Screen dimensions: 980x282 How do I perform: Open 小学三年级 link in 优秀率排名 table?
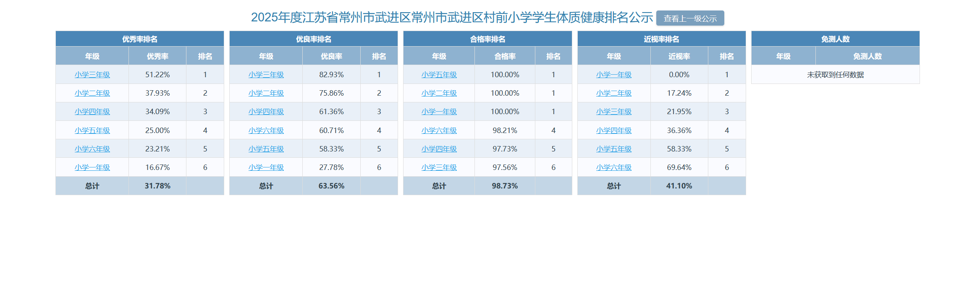pos(92,75)
